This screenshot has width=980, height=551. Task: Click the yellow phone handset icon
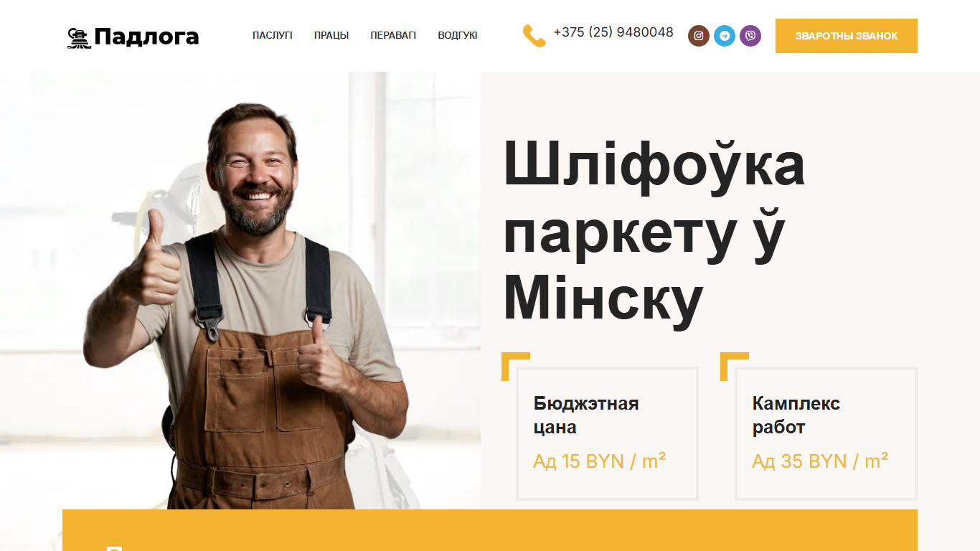(534, 36)
